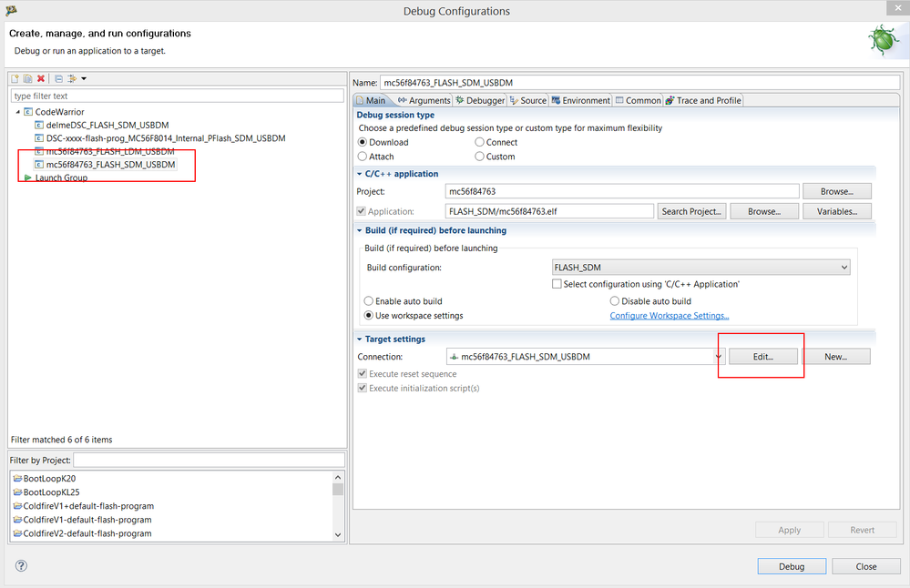Click the ColdfireV1+default-flash-program folder icon
910x588 pixels.
coord(17,506)
